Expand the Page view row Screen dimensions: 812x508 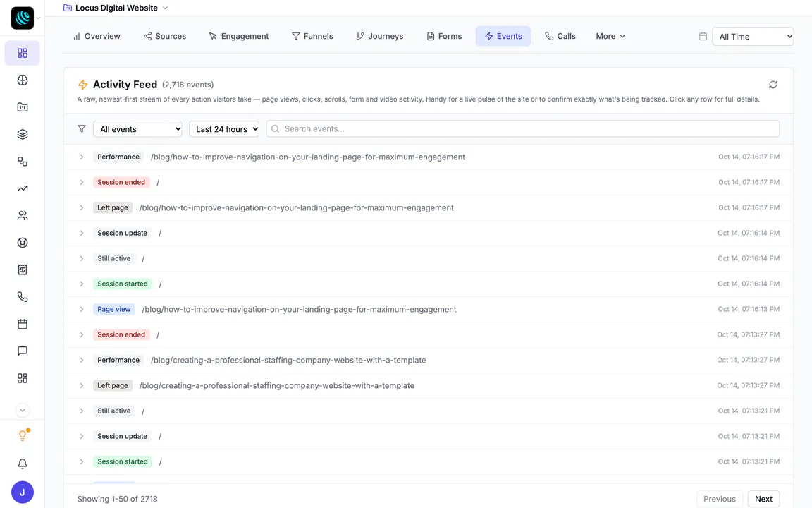point(429,310)
